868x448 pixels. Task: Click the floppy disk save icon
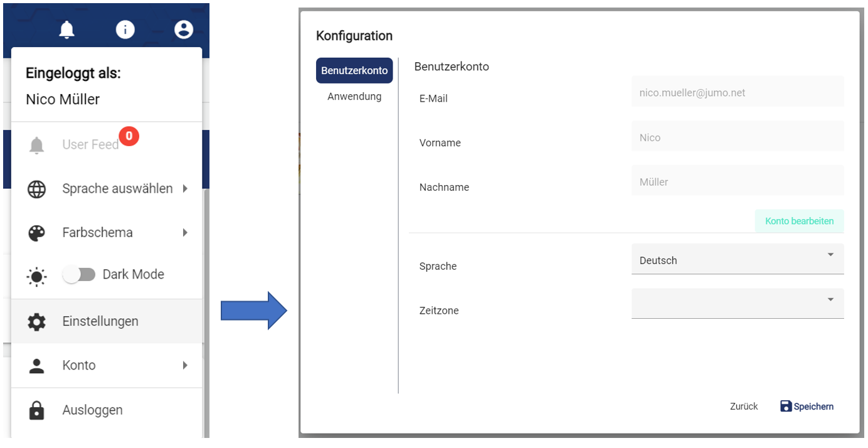[786, 406]
